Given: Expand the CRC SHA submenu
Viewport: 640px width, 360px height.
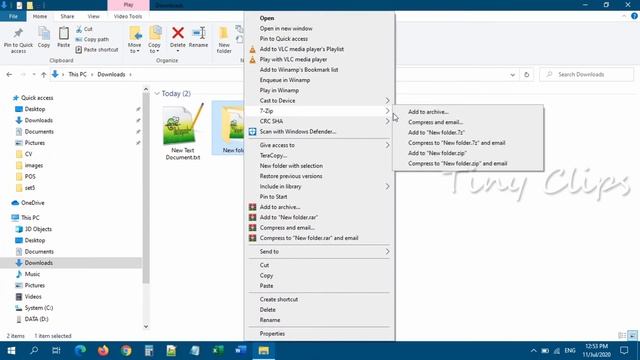Looking at the screenshot, I should pos(319,121).
